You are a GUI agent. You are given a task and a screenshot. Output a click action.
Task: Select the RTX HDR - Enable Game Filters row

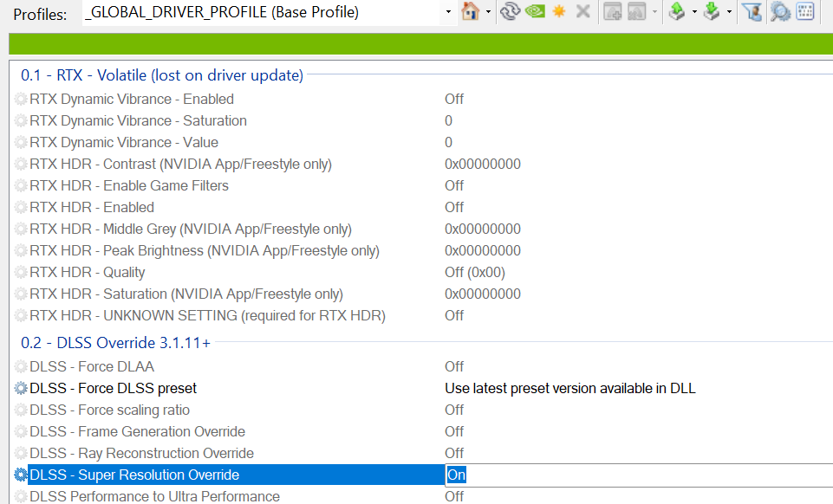click(129, 185)
